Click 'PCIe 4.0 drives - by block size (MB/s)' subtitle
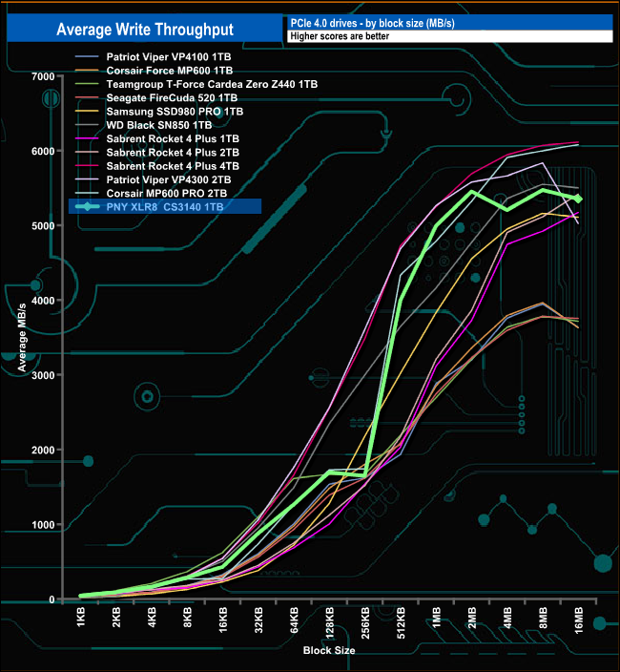 click(372, 23)
